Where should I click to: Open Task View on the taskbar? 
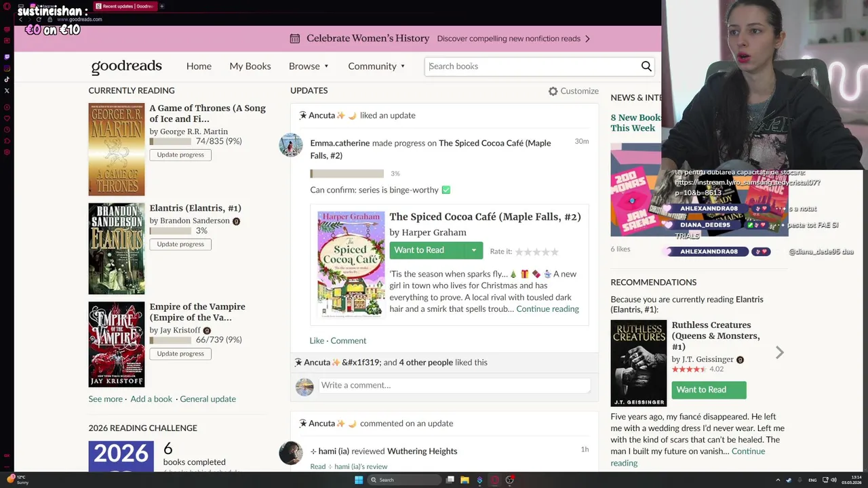pyautogui.click(x=450, y=480)
